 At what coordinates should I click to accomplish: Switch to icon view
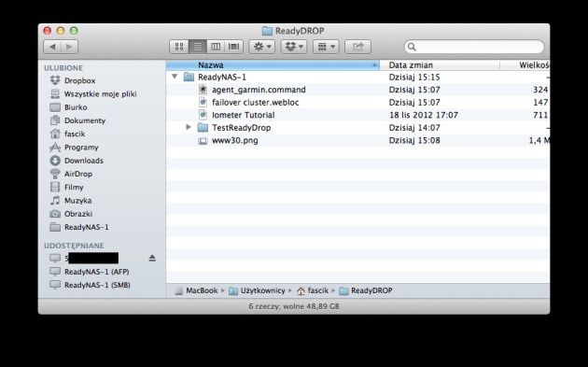pos(179,47)
